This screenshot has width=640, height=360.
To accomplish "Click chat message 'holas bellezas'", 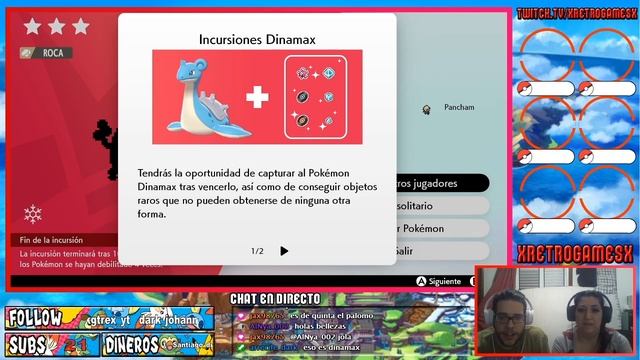I will click(x=320, y=326).
